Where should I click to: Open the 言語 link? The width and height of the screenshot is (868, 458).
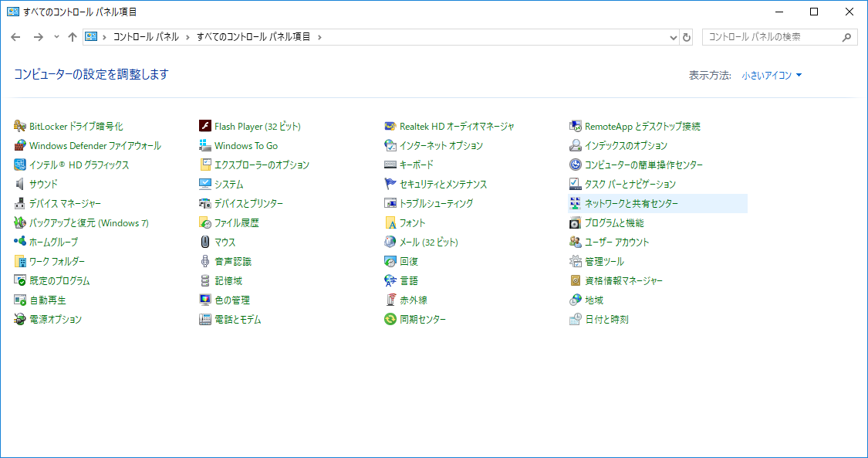409,281
